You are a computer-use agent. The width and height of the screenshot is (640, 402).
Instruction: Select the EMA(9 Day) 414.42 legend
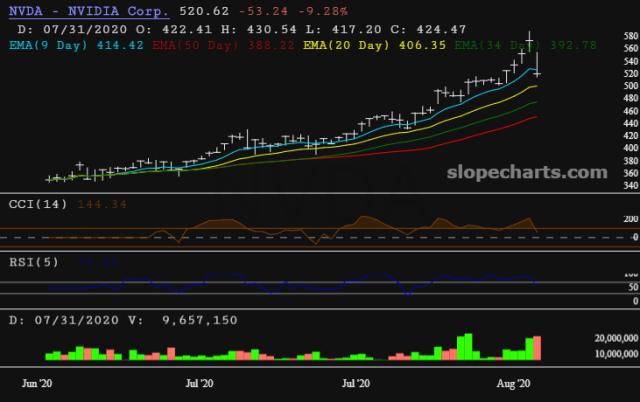[x=76, y=45]
